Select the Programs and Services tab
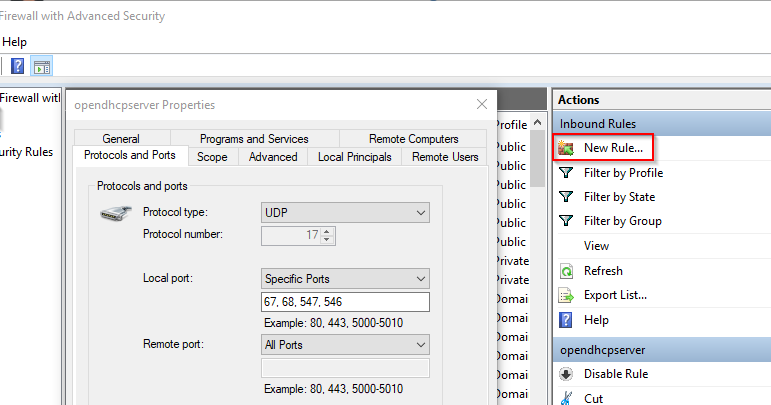 point(254,139)
